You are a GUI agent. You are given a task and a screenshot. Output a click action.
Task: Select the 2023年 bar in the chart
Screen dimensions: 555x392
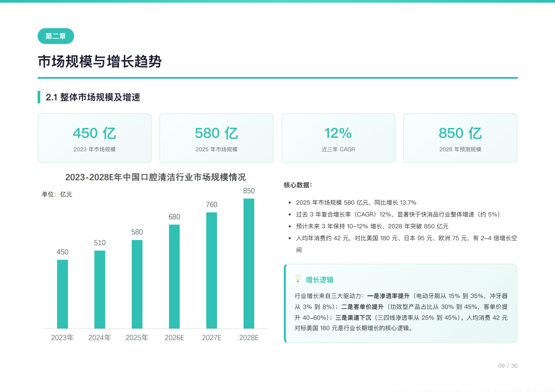click(63, 294)
